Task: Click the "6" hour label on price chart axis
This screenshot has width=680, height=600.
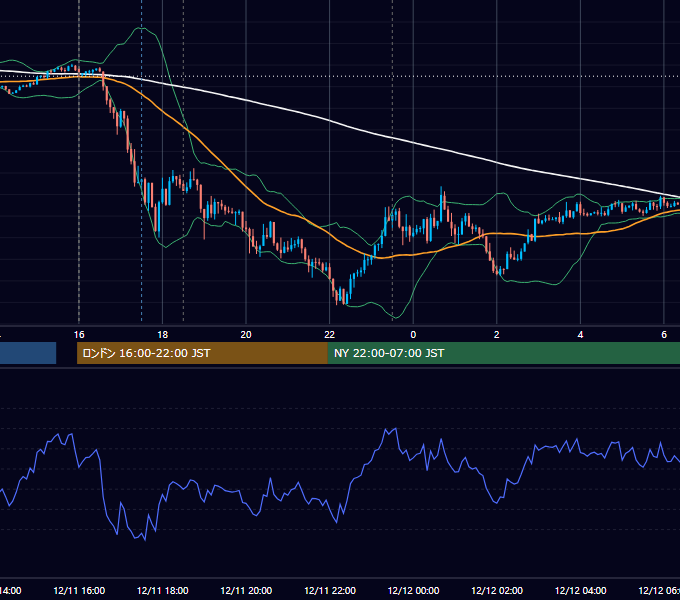Action: click(664, 335)
